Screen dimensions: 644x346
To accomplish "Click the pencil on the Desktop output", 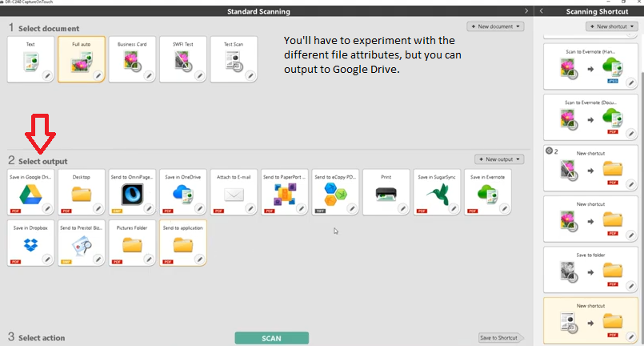I will pyautogui.click(x=98, y=207).
